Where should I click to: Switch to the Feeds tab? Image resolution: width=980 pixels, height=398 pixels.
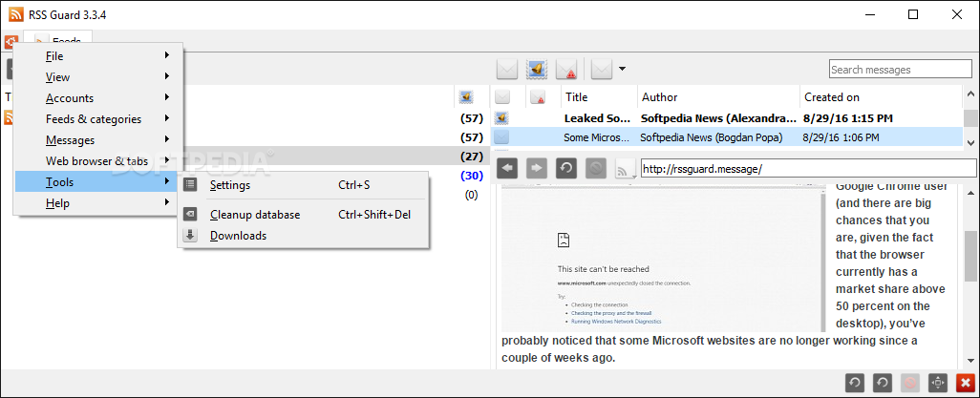click(x=58, y=41)
